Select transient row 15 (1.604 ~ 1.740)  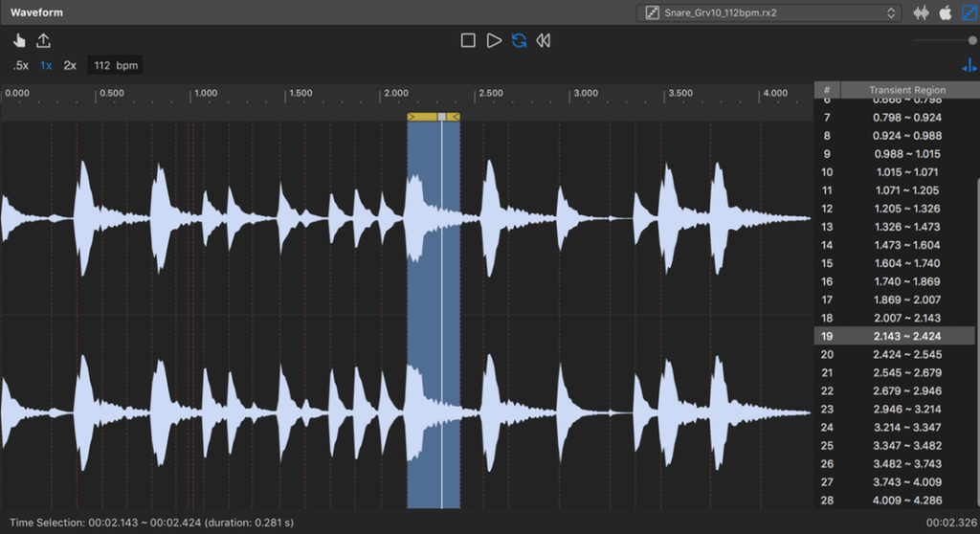pyautogui.click(x=895, y=263)
